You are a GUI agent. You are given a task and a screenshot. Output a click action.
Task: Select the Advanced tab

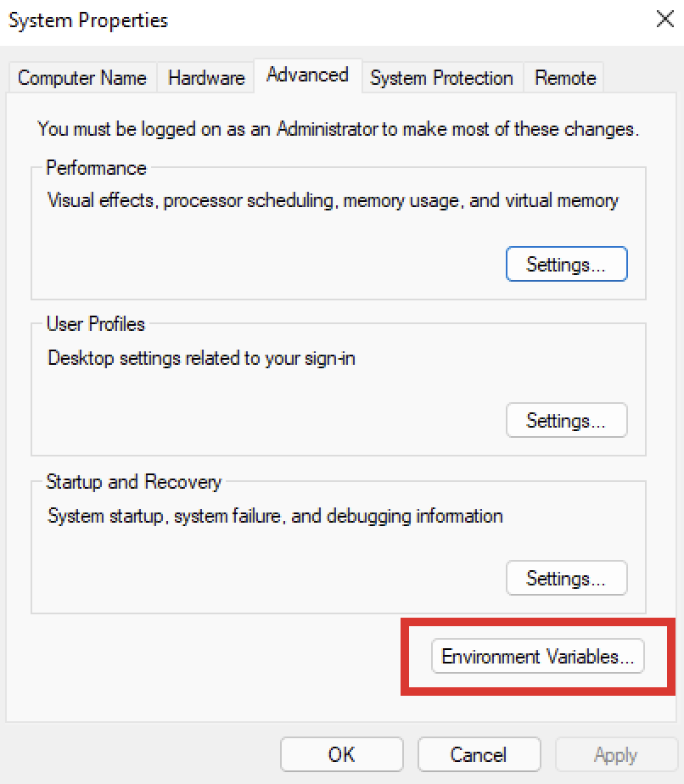tap(307, 75)
